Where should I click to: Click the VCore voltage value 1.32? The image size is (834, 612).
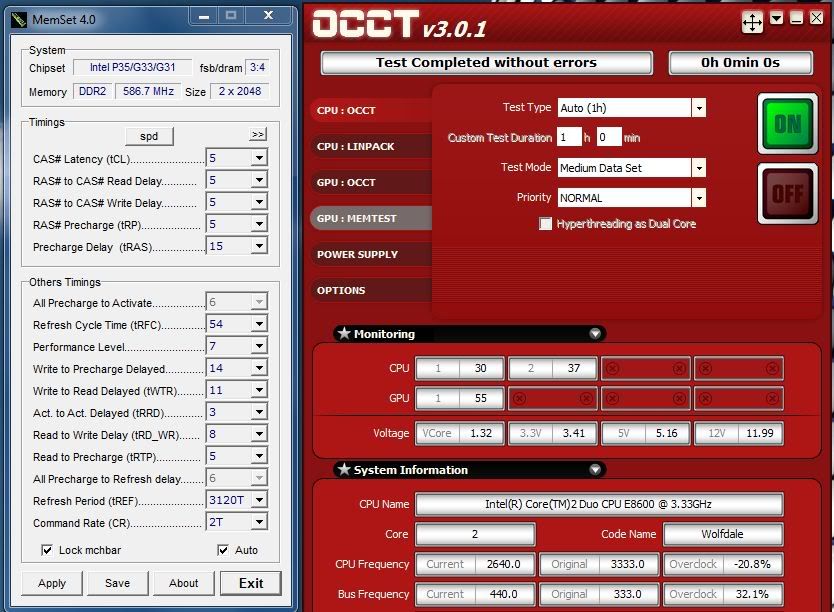481,433
